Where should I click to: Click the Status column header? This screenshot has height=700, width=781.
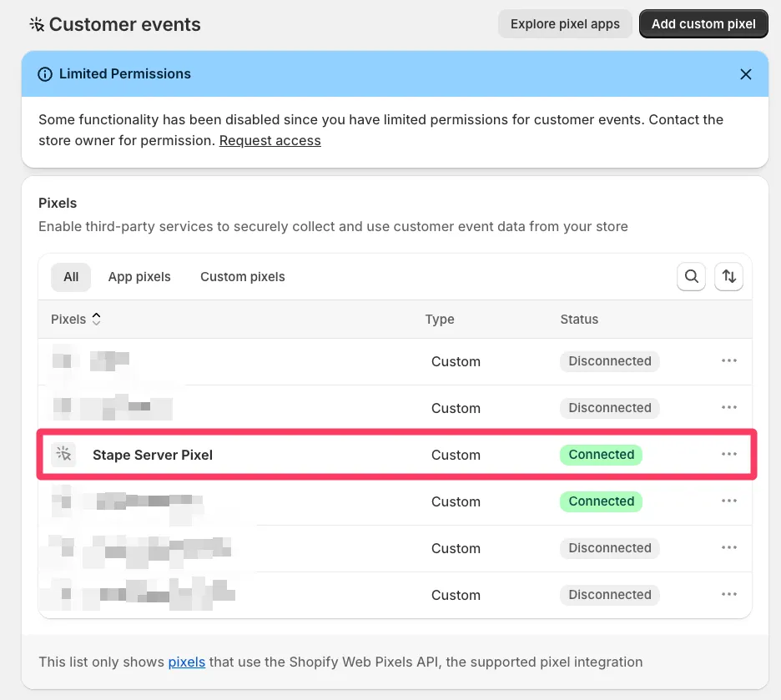tap(579, 320)
